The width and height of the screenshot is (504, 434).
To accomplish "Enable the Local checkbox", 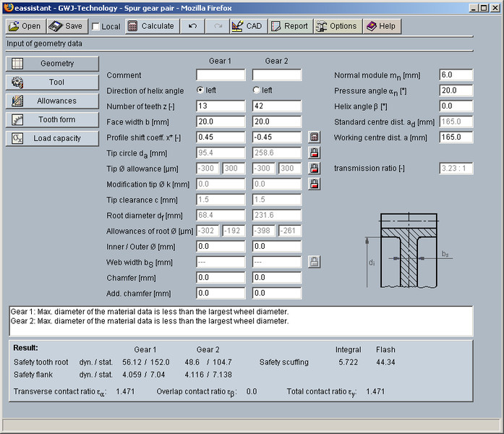I will [x=96, y=27].
